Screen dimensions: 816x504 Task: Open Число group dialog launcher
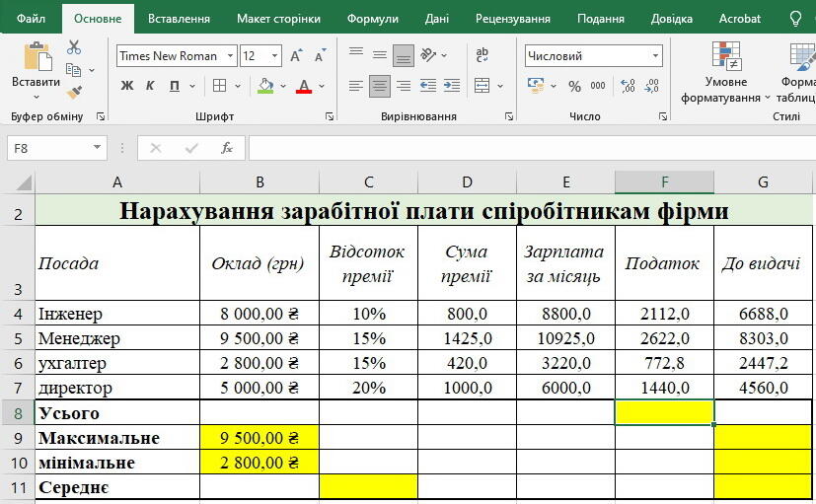(x=663, y=117)
